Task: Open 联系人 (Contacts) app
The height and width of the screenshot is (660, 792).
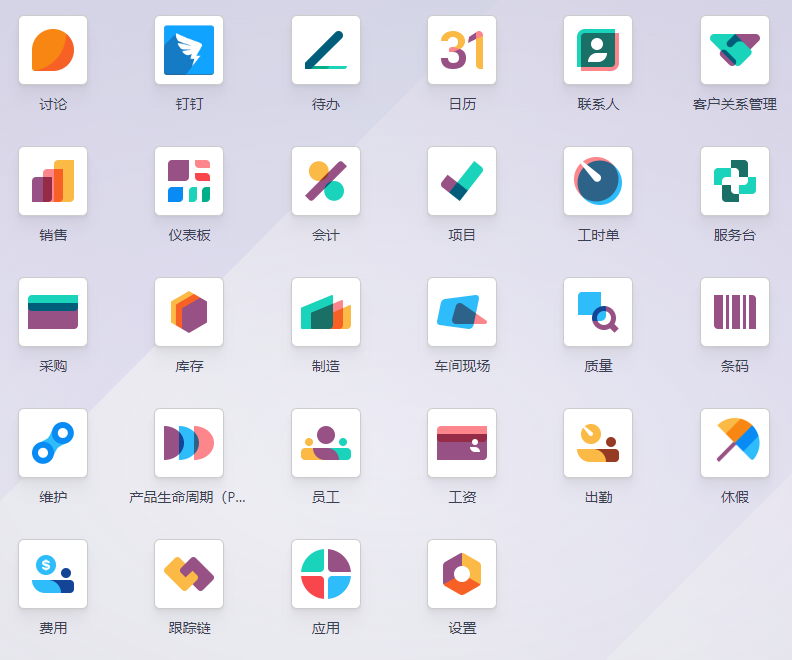Action: click(598, 50)
